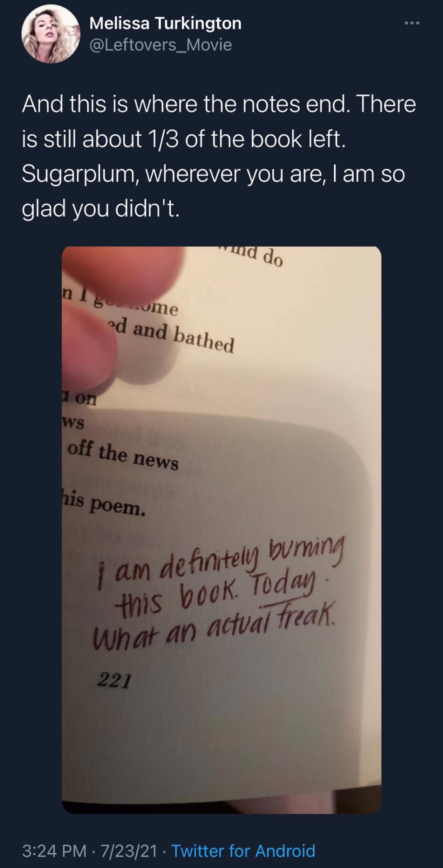Click 'glad you didn't.' in the tweet
The height and width of the screenshot is (868, 443).
click(x=100, y=208)
